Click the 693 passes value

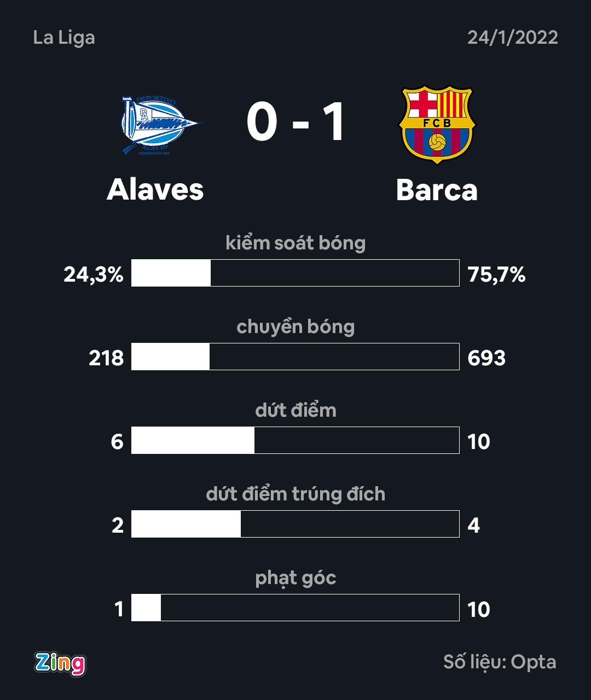[486, 358]
